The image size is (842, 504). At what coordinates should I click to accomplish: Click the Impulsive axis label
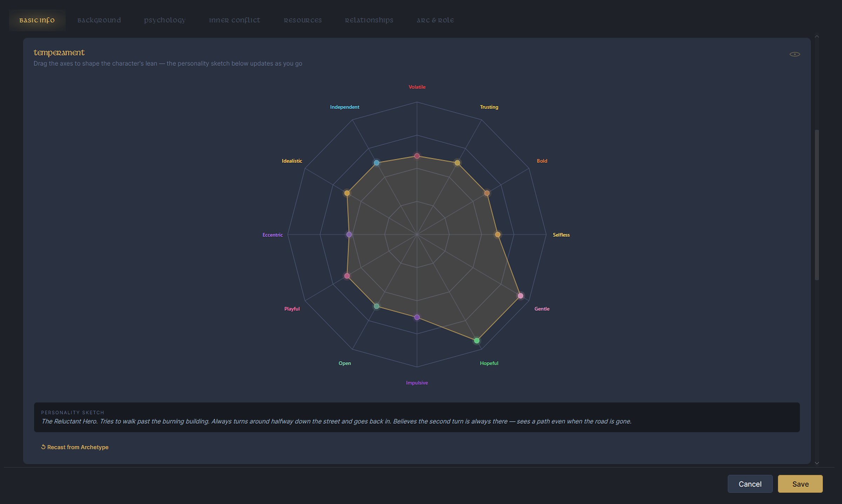pos(417,383)
